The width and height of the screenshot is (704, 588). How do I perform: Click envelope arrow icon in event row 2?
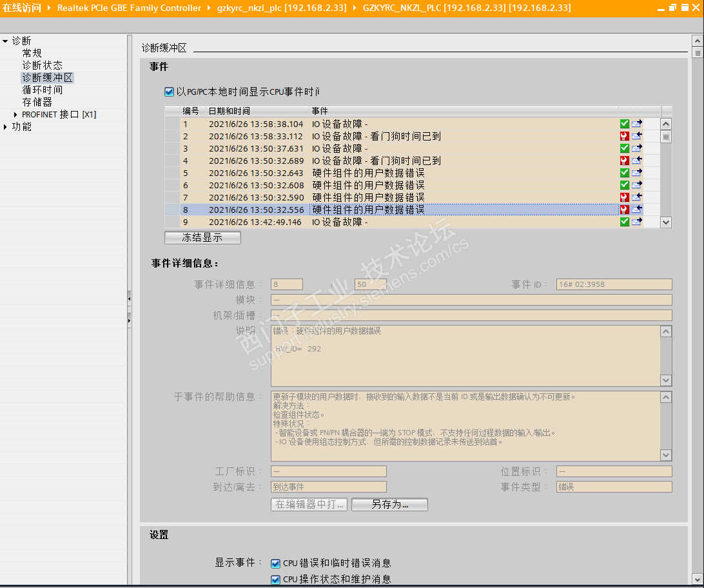coord(637,136)
